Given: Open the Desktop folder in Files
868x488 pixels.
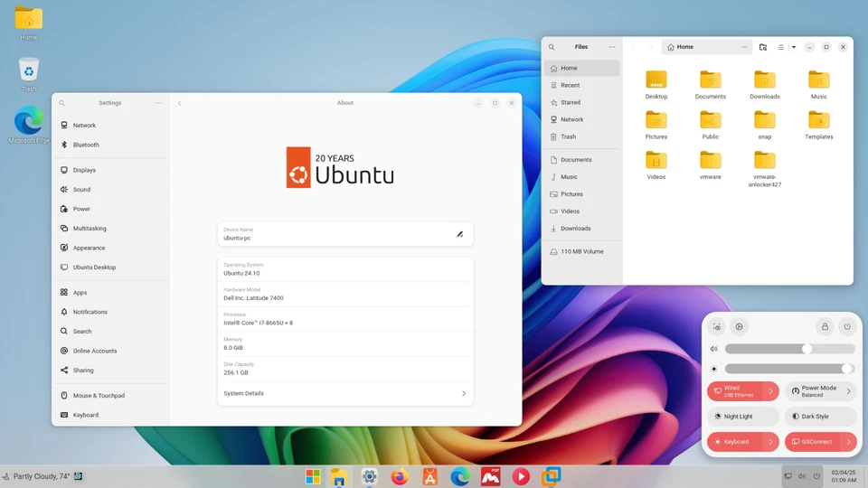Looking at the screenshot, I should point(656,85).
